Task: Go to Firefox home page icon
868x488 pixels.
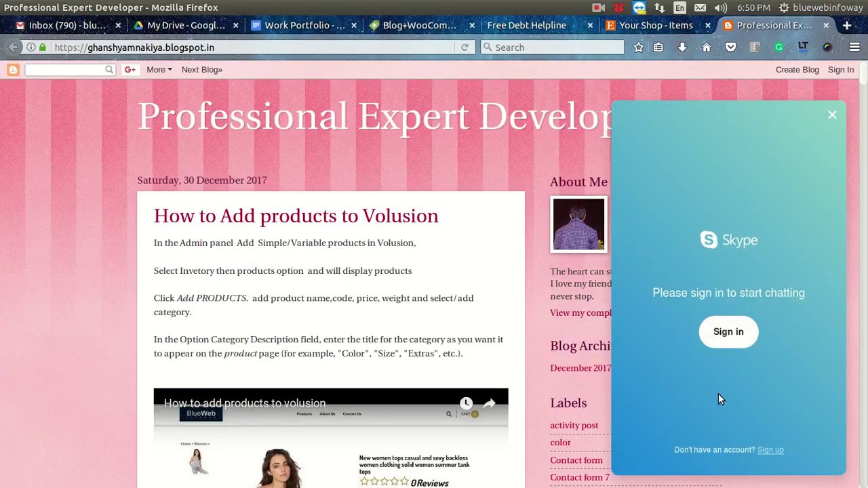Action: click(x=706, y=47)
